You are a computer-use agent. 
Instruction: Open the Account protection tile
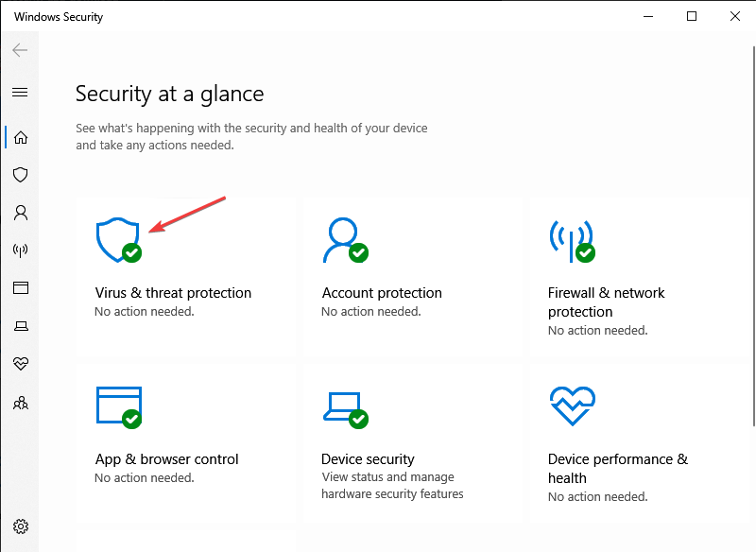click(381, 293)
